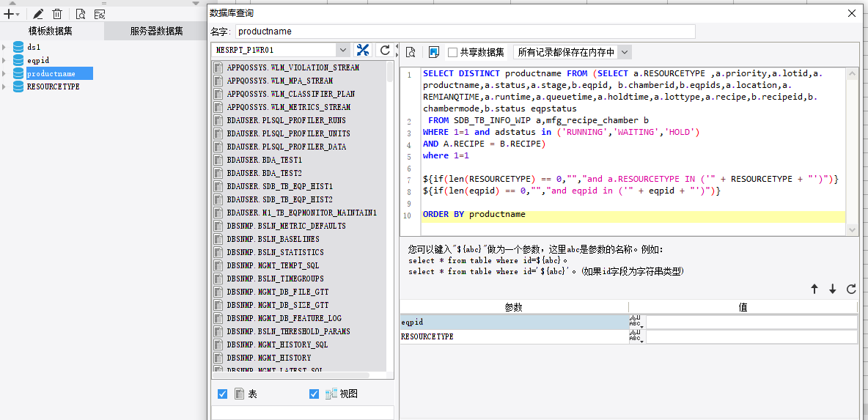This screenshot has width=868, height=420.
Task: Click preview dataset icon in left panel toolbar
Action: (80, 15)
